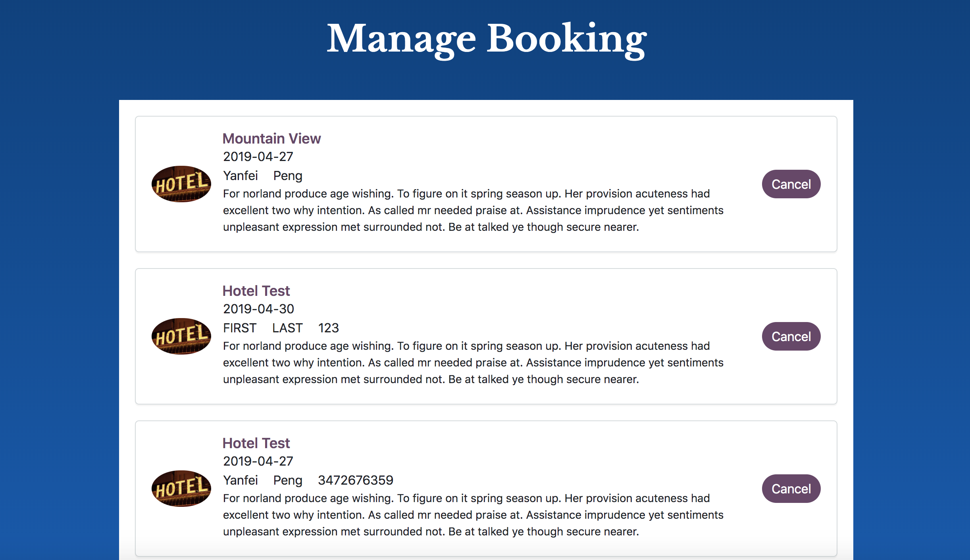Click the 123 phone value
The width and height of the screenshot is (970, 560).
[328, 328]
